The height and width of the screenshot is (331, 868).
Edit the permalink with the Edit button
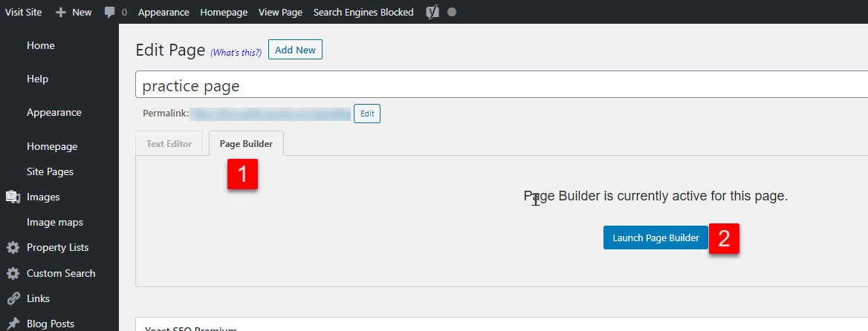click(367, 114)
